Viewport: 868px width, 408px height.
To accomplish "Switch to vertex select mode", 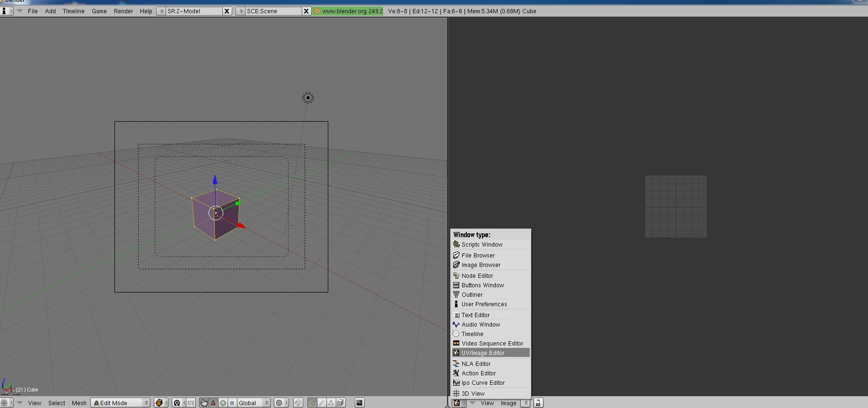I will click(x=312, y=403).
